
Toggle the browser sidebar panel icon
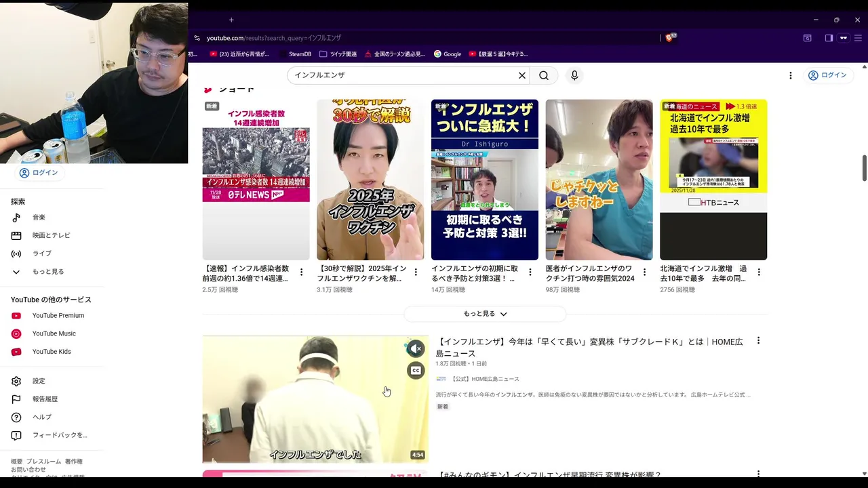click(829, 38)
